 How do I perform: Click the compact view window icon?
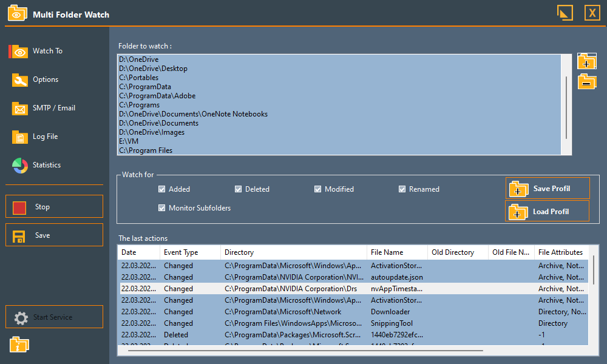pos(565,13)
